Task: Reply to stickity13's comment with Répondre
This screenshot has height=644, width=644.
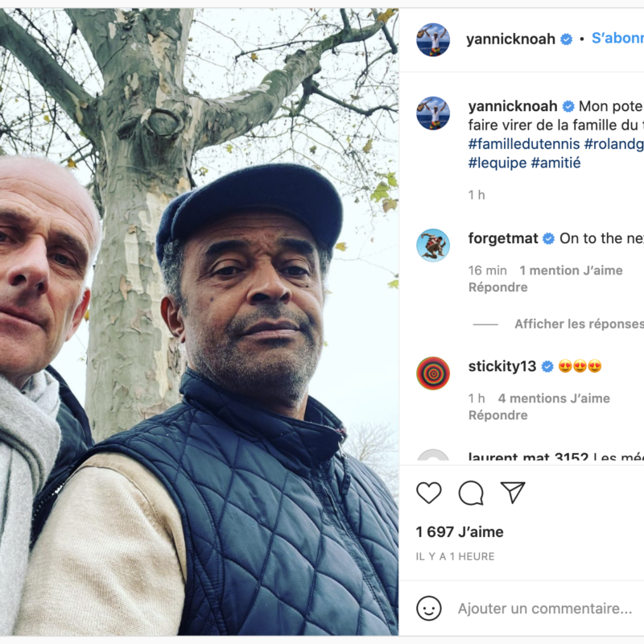Action: coord(497,415)
